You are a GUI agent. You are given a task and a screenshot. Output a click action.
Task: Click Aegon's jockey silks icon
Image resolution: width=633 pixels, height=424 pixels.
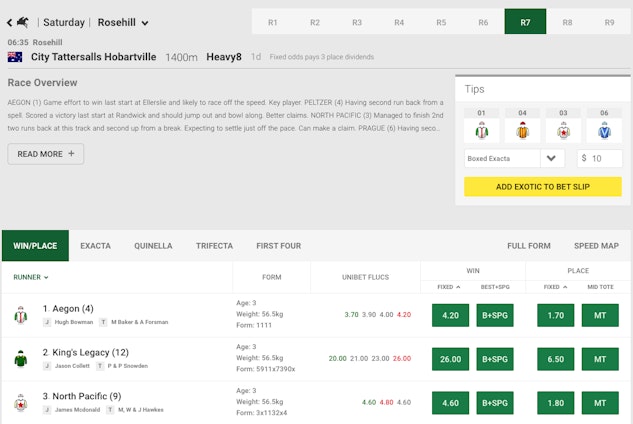pyautogui.click(x=20, y=314)
